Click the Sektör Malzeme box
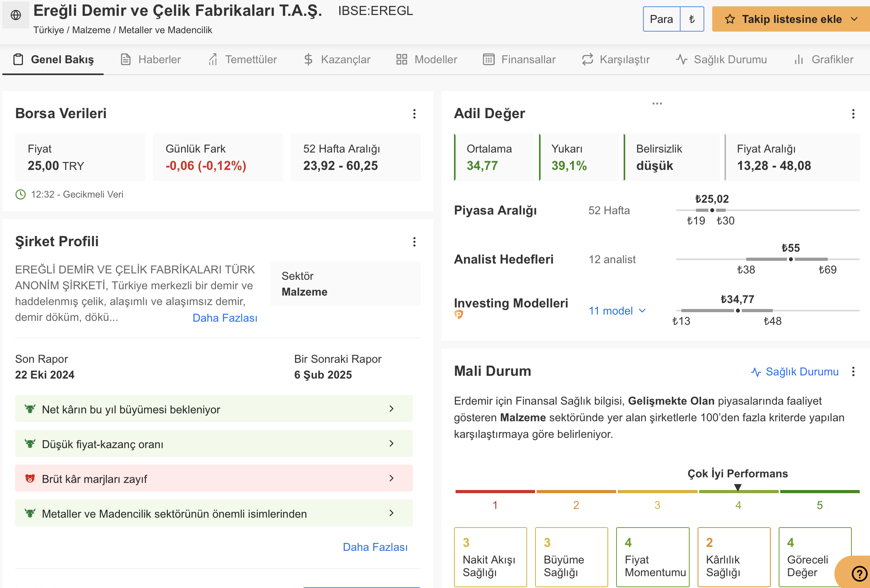 (x=346, y=284)
